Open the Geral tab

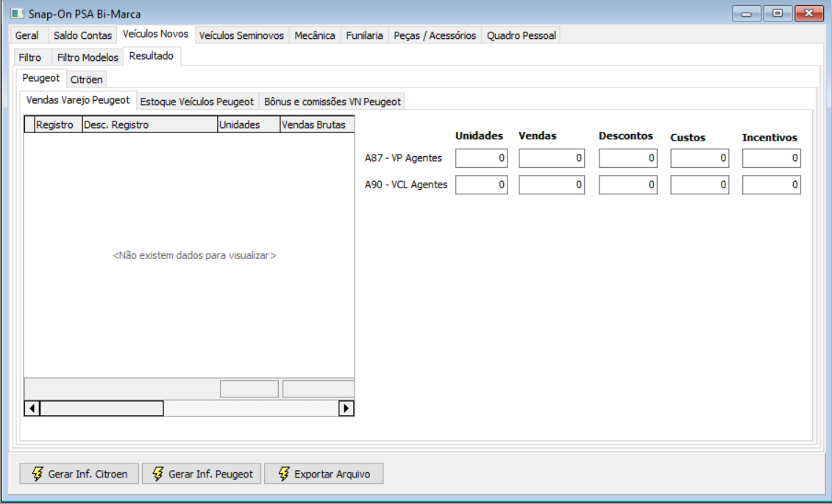point(27,35)
